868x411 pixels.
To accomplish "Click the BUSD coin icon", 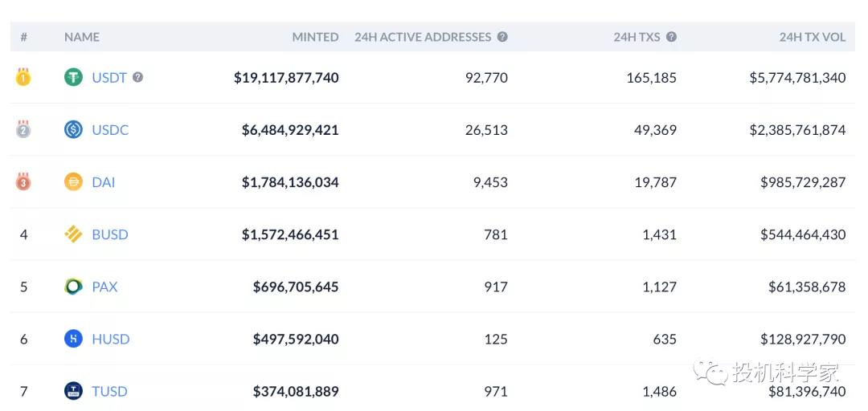I will click(x=73, y=234).
